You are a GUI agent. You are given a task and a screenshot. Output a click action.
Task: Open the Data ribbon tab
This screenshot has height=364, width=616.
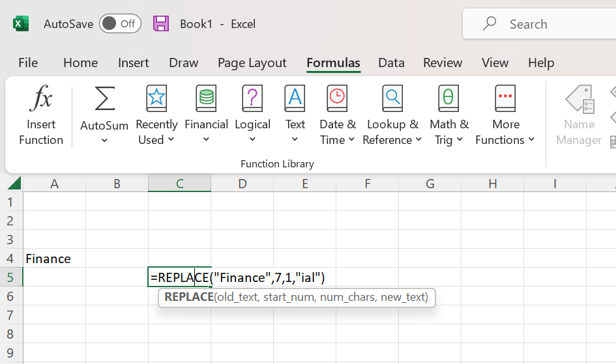click(x=391, y=63)
